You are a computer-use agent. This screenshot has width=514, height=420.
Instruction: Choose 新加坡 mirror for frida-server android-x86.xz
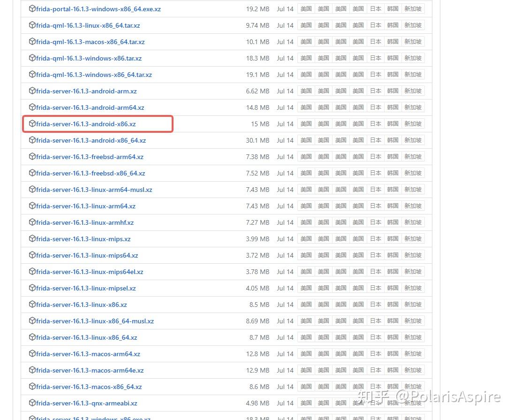(413, 124)
